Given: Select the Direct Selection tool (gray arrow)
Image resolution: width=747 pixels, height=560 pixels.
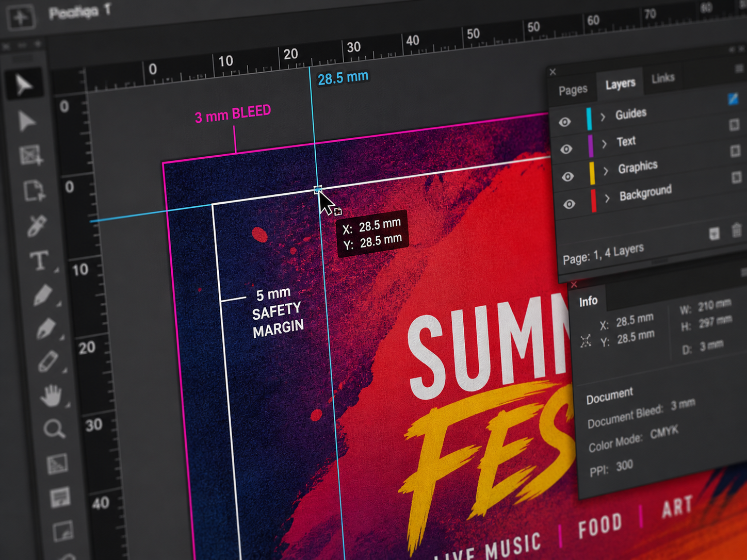Looking at the screenshot, I should [26, 121].
